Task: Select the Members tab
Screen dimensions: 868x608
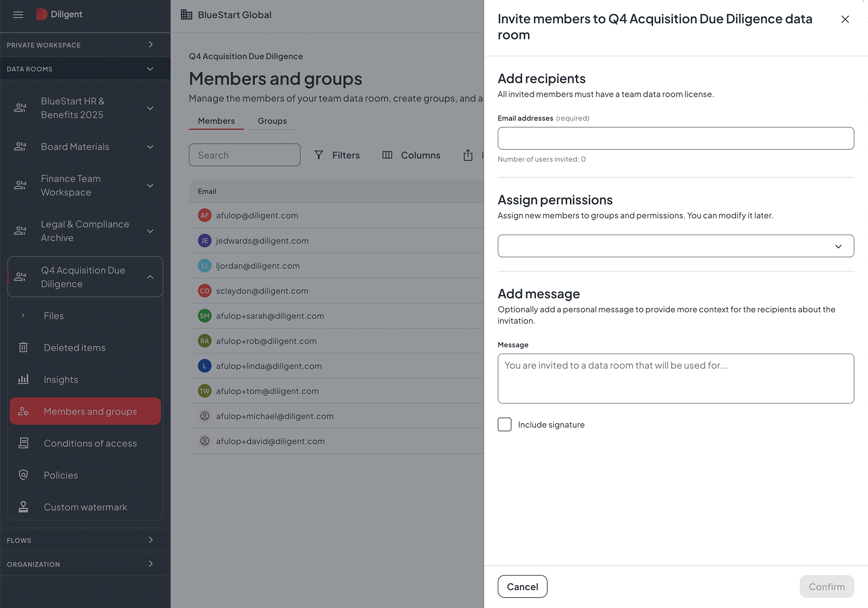Action: (216, 121)
